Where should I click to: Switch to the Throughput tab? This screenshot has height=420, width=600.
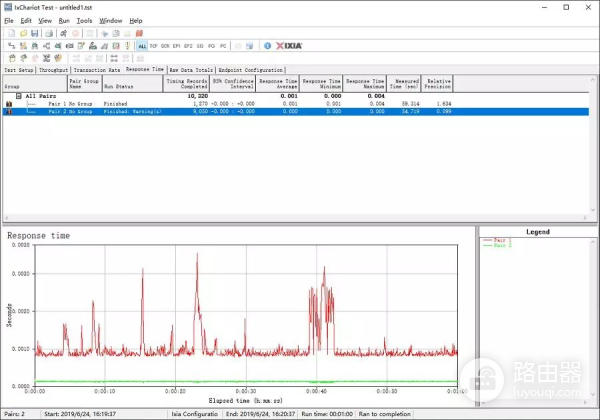54,70
